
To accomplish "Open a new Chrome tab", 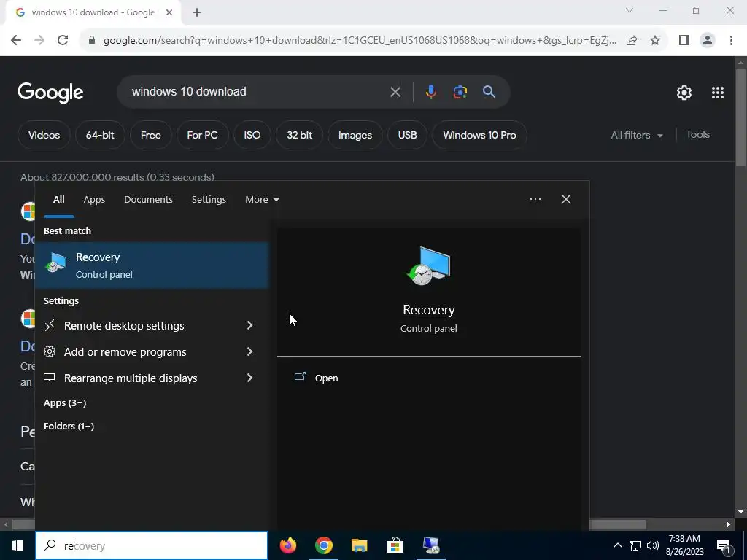I will [x=197, y=13].
